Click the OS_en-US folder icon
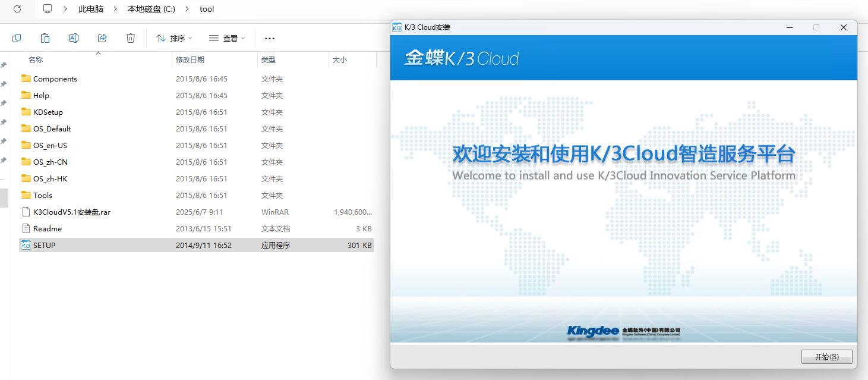This screenshot has width=868, height=380. tap(26, 145)
